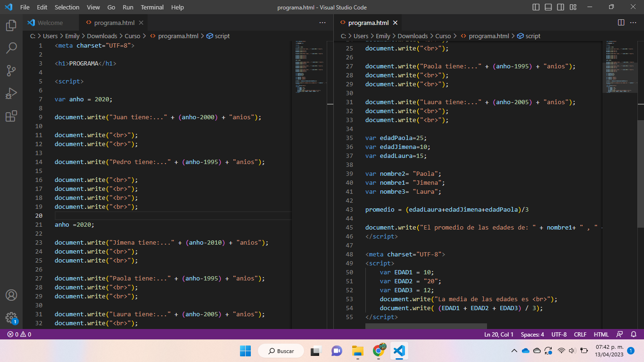Open the Manage gear menu

11,318
